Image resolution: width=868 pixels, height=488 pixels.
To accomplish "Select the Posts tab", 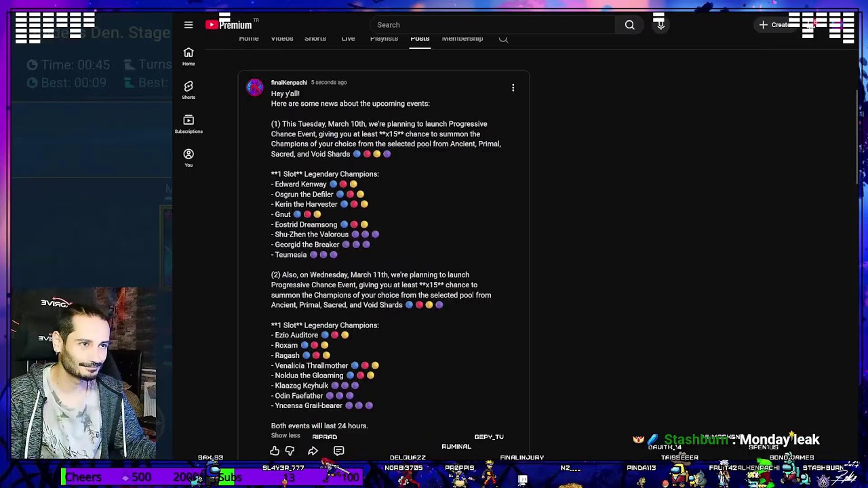I will click(420, 39).
